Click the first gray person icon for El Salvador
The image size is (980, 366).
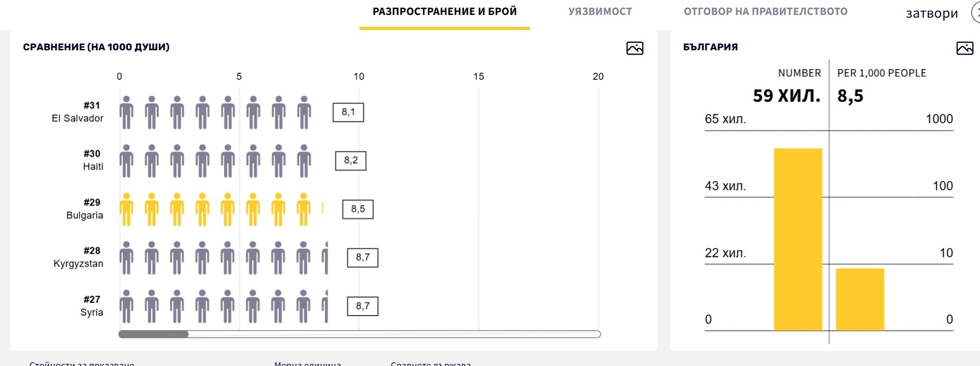click(x=126, y=113)
